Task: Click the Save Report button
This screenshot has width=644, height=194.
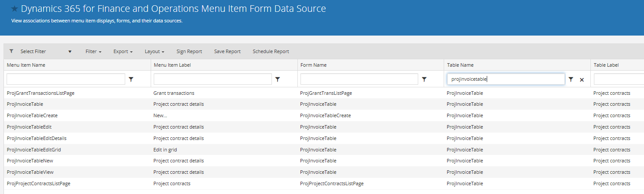Action: [x=228, y=51]
